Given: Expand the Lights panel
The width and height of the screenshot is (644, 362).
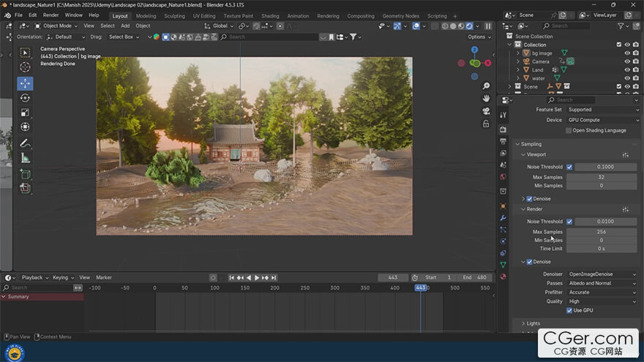Looking at the screenshot, I should point(533,323).
